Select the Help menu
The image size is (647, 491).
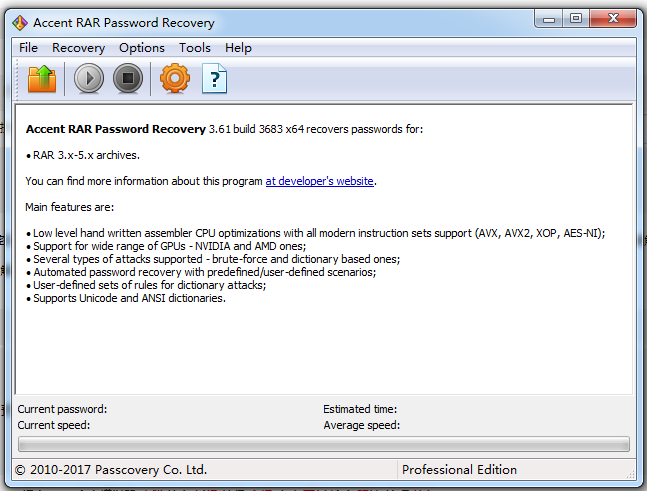[238, 47]
